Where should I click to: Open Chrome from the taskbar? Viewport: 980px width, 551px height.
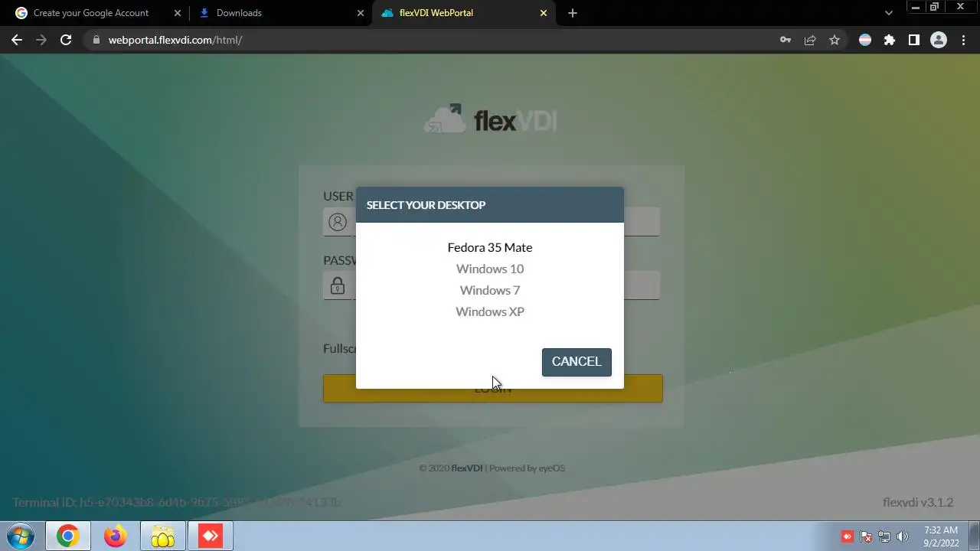(67, 536)
